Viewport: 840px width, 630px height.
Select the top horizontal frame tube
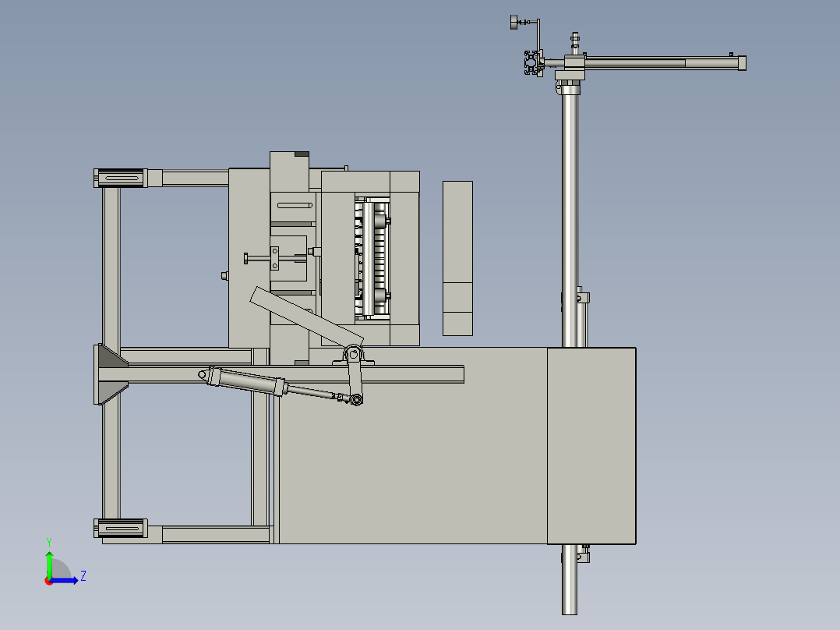click(x=196, y=178)
